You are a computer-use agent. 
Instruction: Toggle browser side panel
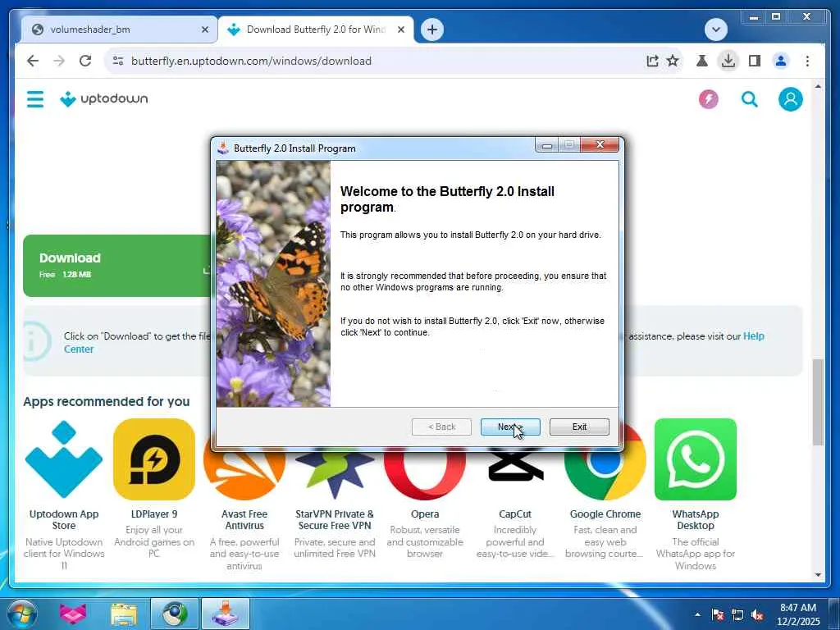point(755,61)
